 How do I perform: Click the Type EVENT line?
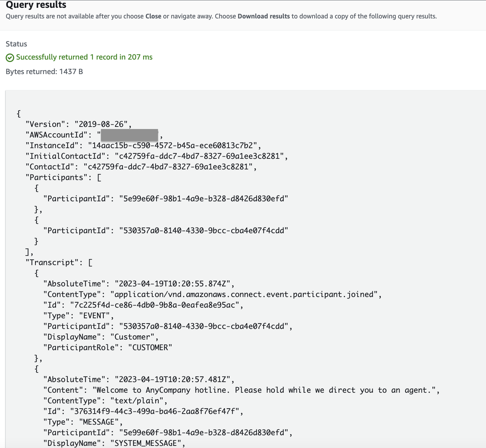[78, 315]
